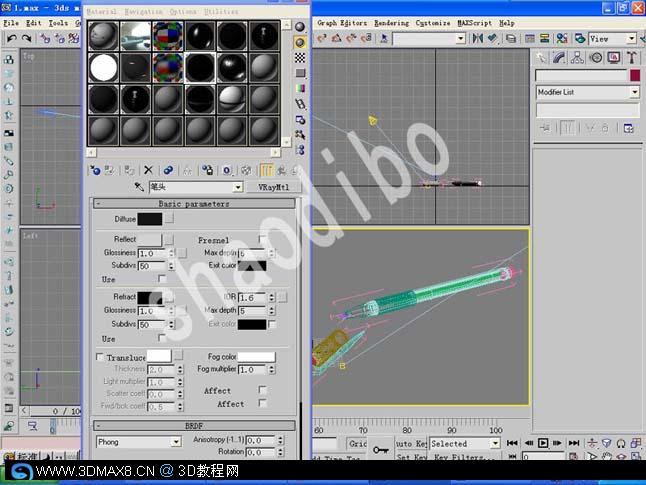Click the IOR spinner arrows
Screen dimensions: 646x485
click(272, 298)
